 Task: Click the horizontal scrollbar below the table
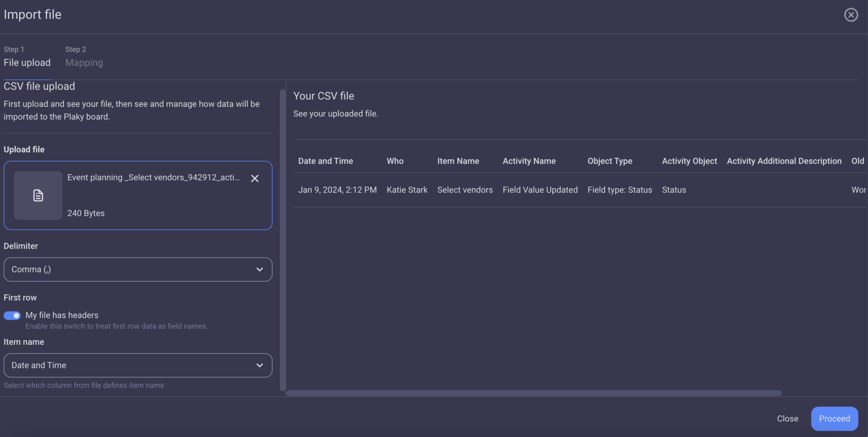pyautogui.click(x=533, y=393)
